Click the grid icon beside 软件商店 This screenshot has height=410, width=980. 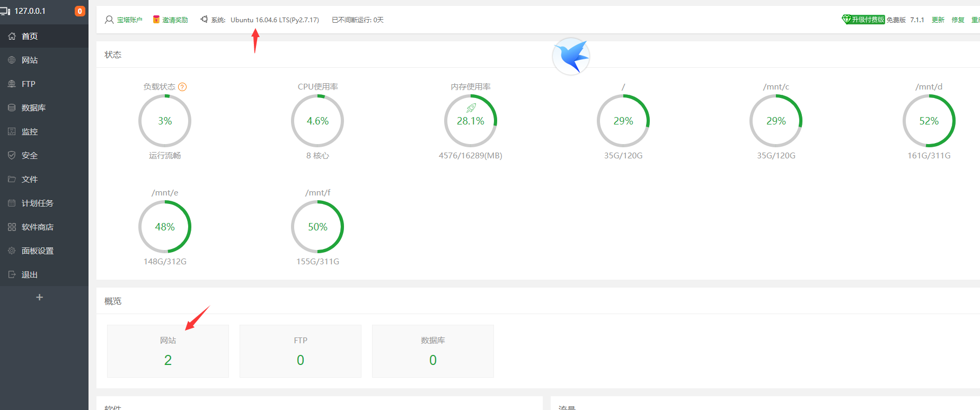[x=12, y=227]
